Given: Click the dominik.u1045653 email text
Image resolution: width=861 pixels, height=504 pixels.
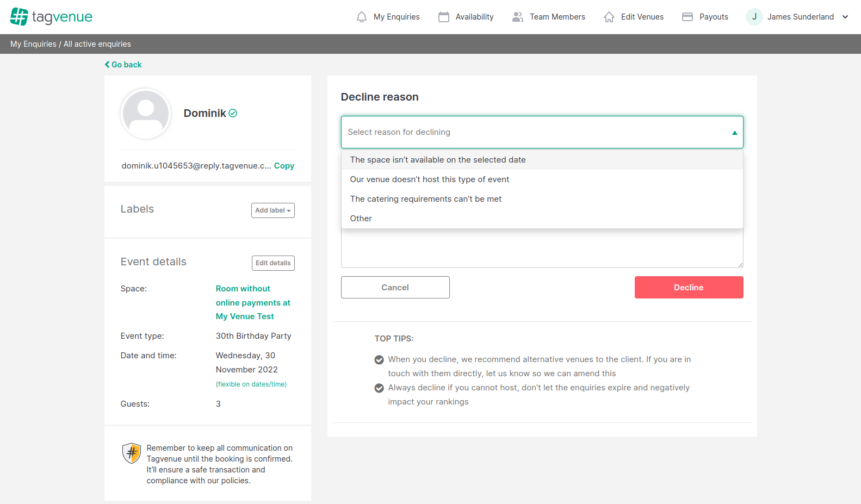Looking at the screenshot, I should (x=196, y=166).
